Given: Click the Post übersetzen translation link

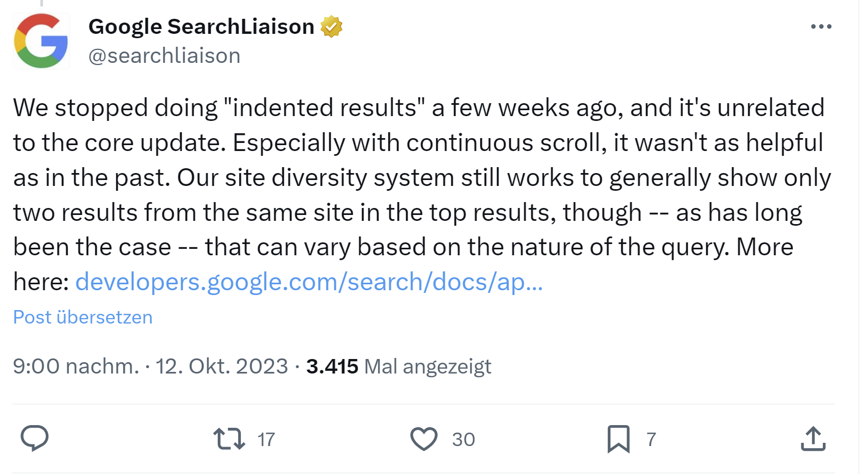Looking at the screenshot, I should pyautogui.click(x=82, y=317).
